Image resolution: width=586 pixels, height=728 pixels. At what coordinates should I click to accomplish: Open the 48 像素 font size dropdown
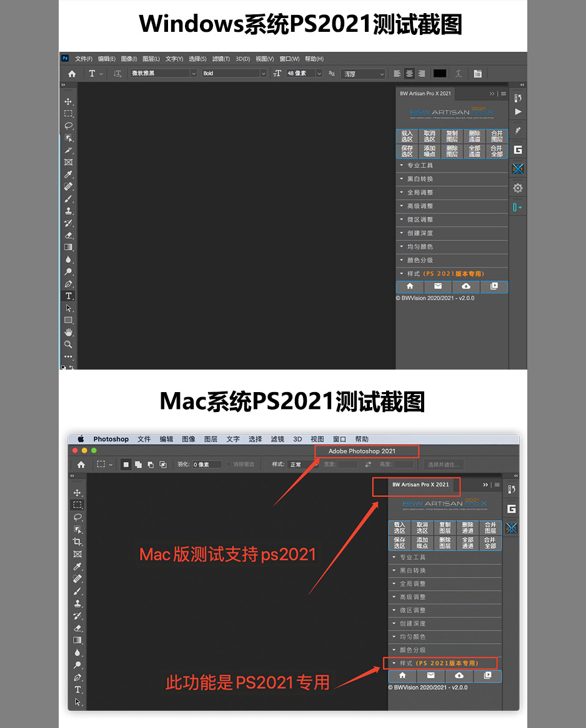pyautogui.click(x=304, y=73)
